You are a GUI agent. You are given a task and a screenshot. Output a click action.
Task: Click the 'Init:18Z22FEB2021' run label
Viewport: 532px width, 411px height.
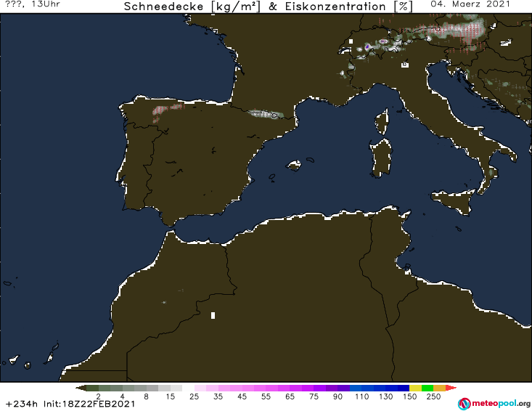(x=89, y=404)
